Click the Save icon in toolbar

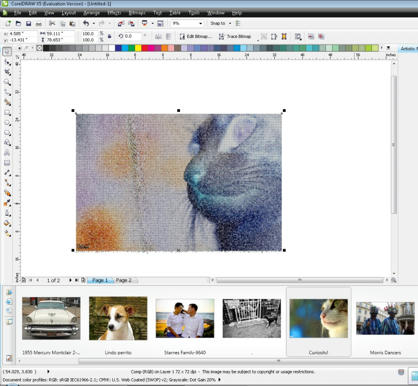[29, 23]
